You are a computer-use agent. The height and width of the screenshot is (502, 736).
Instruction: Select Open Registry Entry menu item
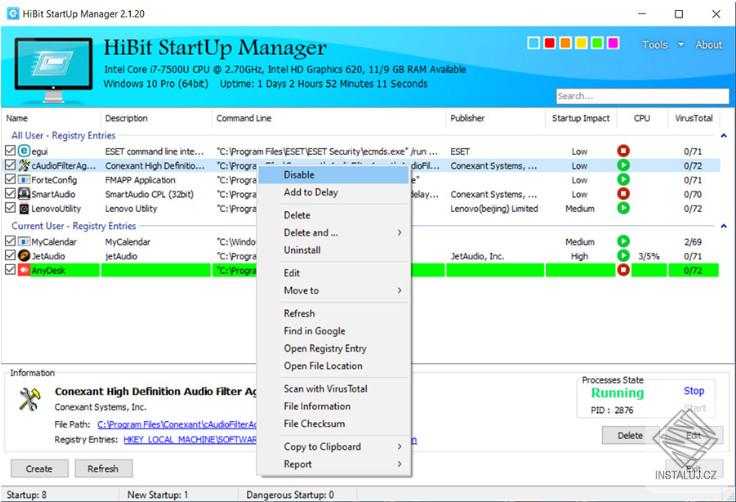(x=335, y=348)
